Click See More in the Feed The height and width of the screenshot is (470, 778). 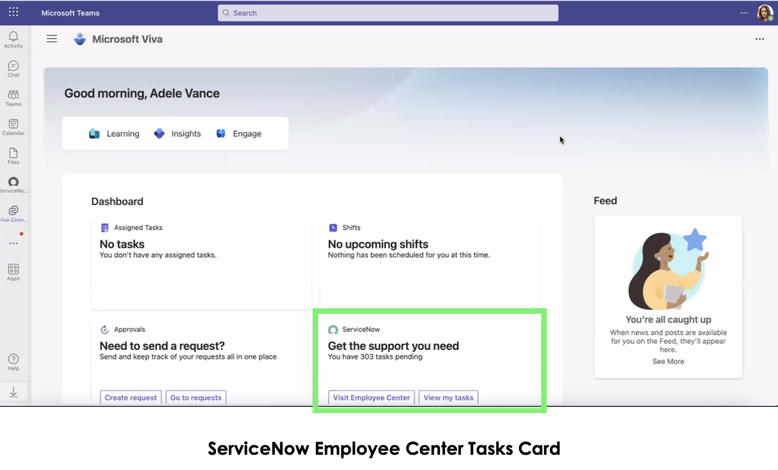(668, 361)
